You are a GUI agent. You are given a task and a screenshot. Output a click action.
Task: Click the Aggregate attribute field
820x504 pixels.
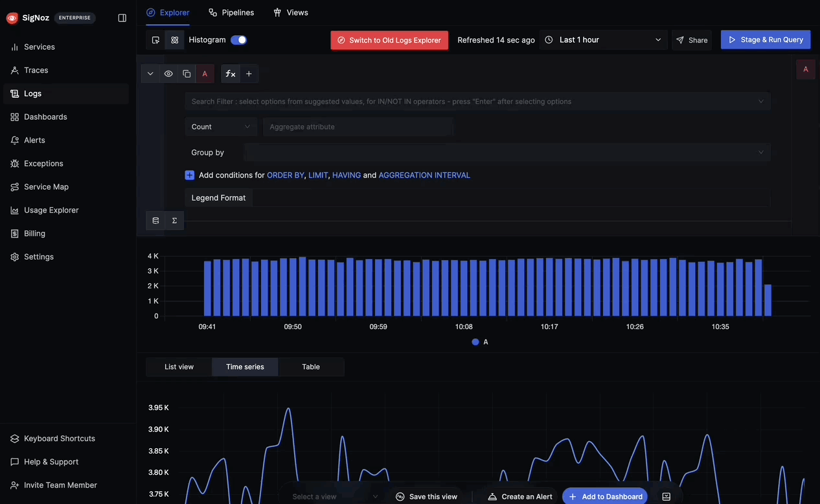coord(358,127)
